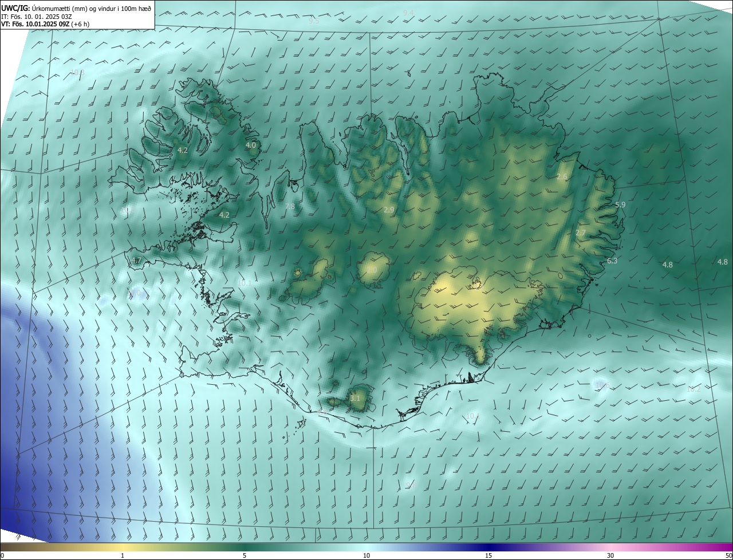Click the 9.5 value label
This screenshot has height=560, width=733.
[314, 21]
